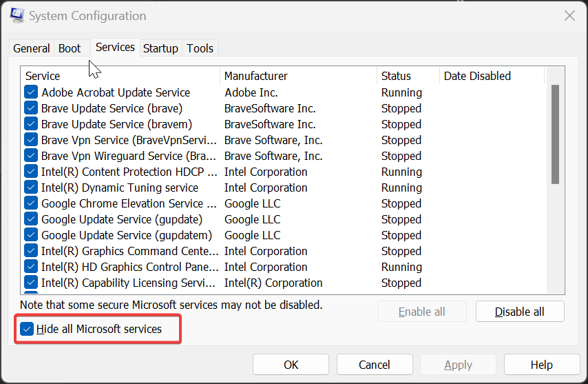The height and width of the screenshot is (384, 588).
Task: Toggle Intel(R) Graphics Command Center checkbox
Action: pos(31,251)
